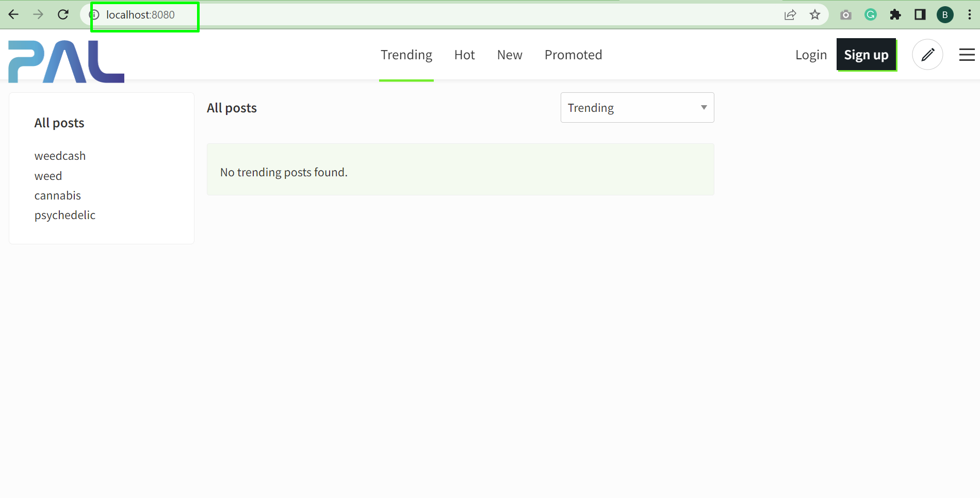The image size is (980, 498).
Task: Click the All posts sidebar heading
Action: [x=59, y=123]
